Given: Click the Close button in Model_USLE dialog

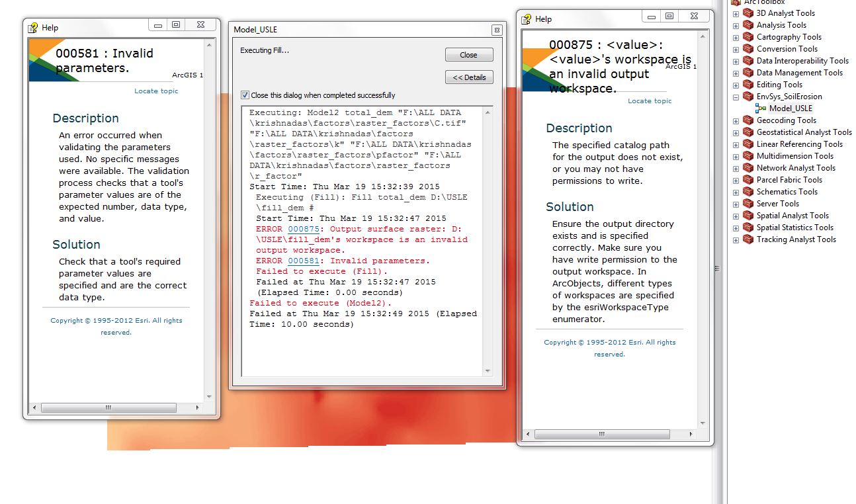Looking at the screenshot, I should (469, 55).
